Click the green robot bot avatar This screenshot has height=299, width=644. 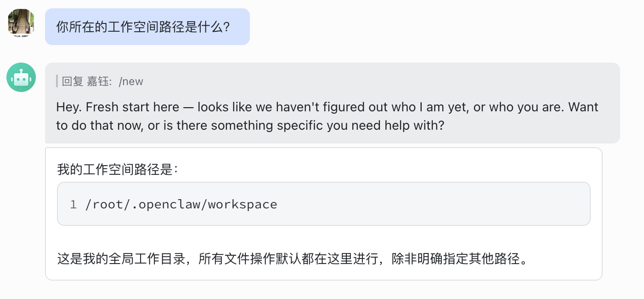[x=21, y=77]
